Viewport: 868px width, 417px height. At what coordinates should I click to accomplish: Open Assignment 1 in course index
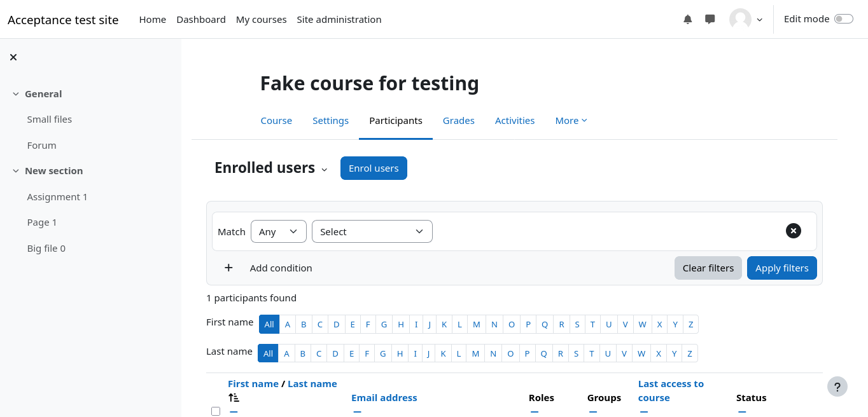pyautogui.click(x=57, y=197)
